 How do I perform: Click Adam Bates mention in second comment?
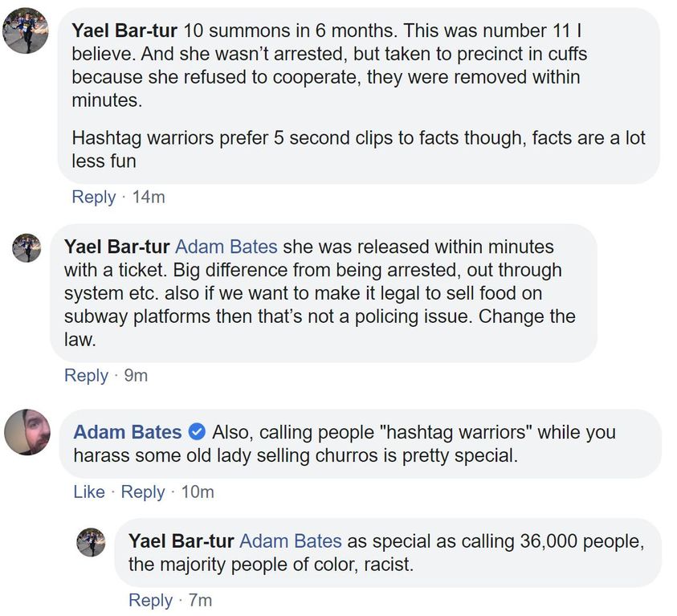tap(226, 247)
